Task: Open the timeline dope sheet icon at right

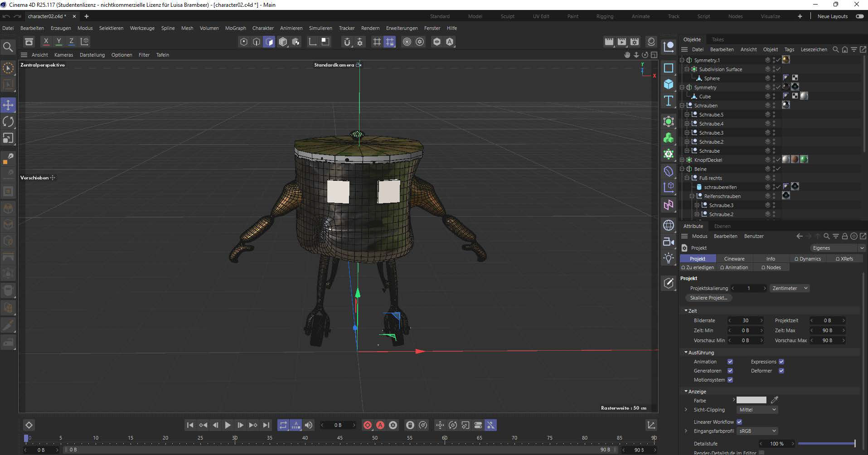Action: [651, 425]
